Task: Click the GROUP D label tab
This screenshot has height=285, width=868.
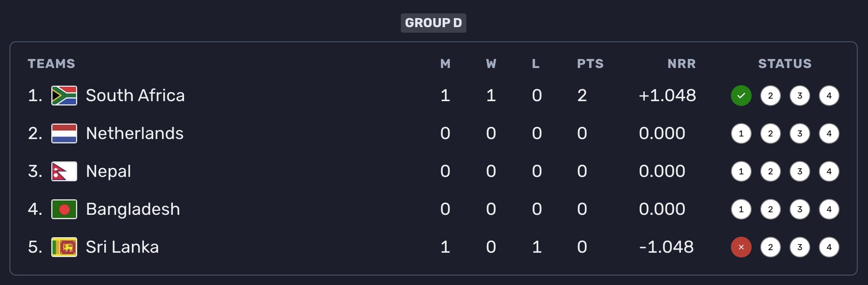Action: click(x=433, y=23)
